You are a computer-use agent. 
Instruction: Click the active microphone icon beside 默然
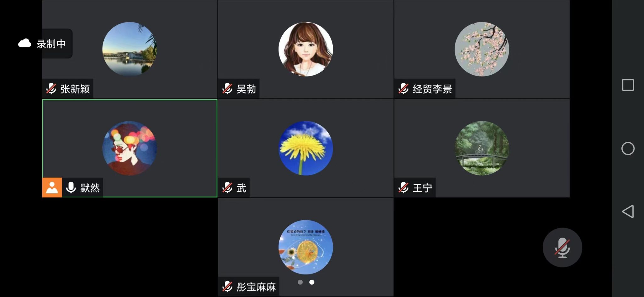(x=71, y=188)
